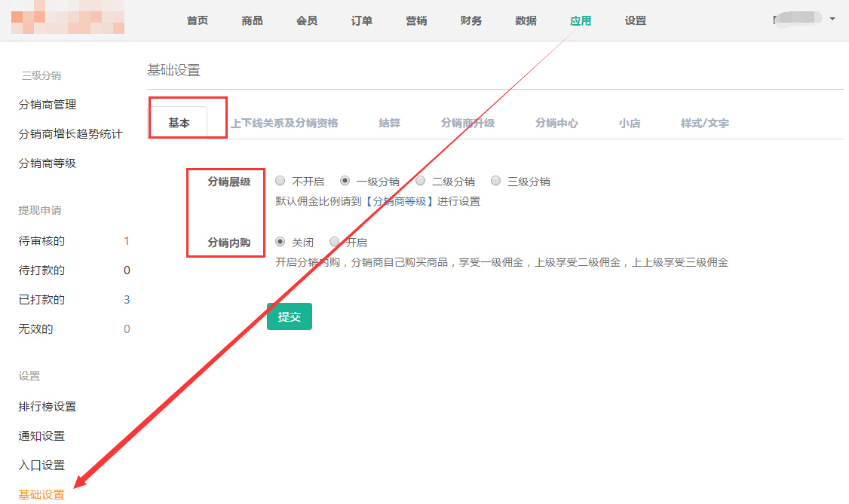The image size is (849, 504).
Task: Click 首页 in the navigation bar
Action: [198, 20]
